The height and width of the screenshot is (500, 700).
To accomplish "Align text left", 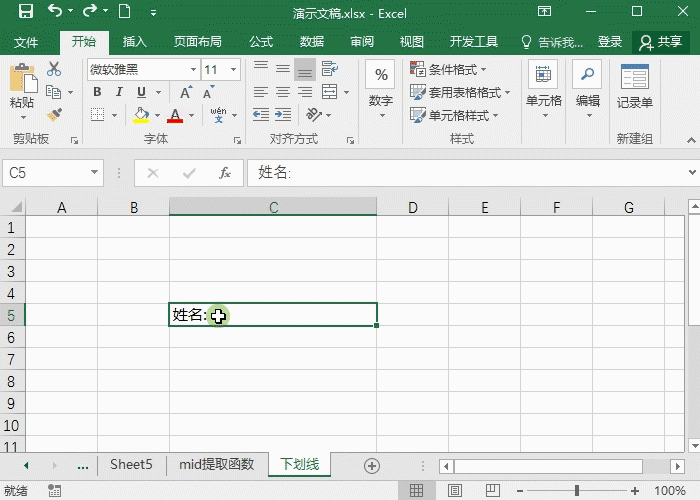I will (x=261, y=92).
